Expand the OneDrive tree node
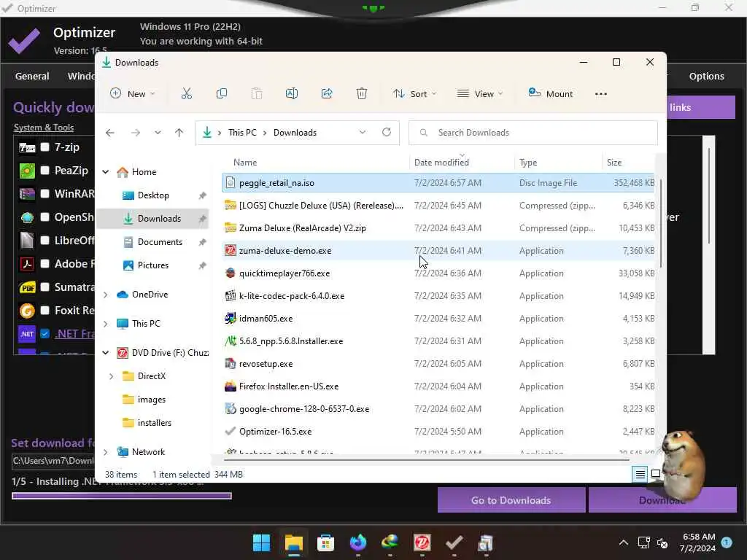This screenshot has width=747, height=560. click(x=106, y=295)
